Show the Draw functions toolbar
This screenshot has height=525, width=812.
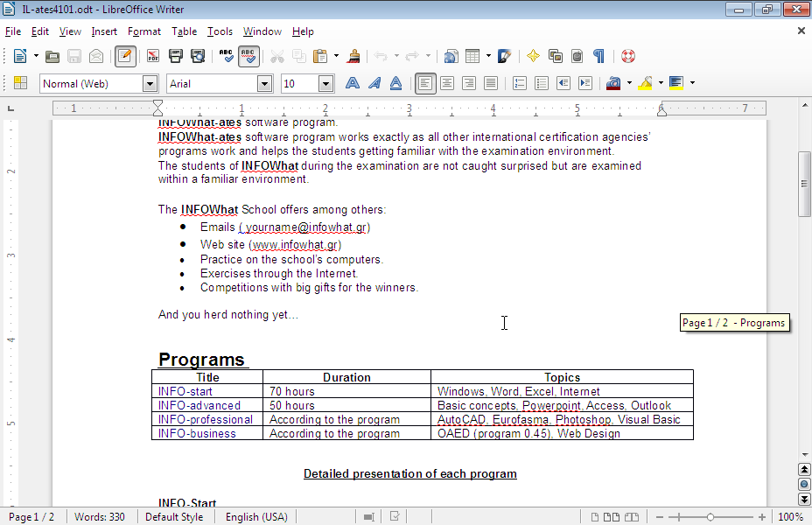pyautogui.click(x=505, y=56)
